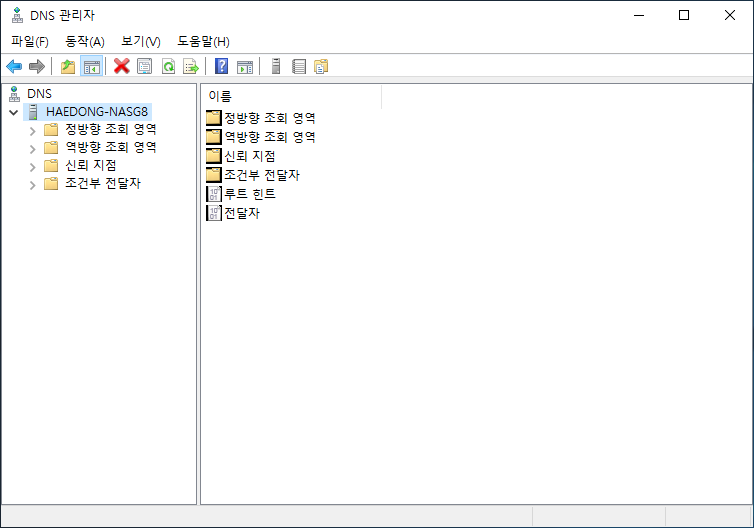The height and width of the screenshot is (528, 754).
Task: Select 신뢰 지점 in right list
Action: [x=250, y=156]
